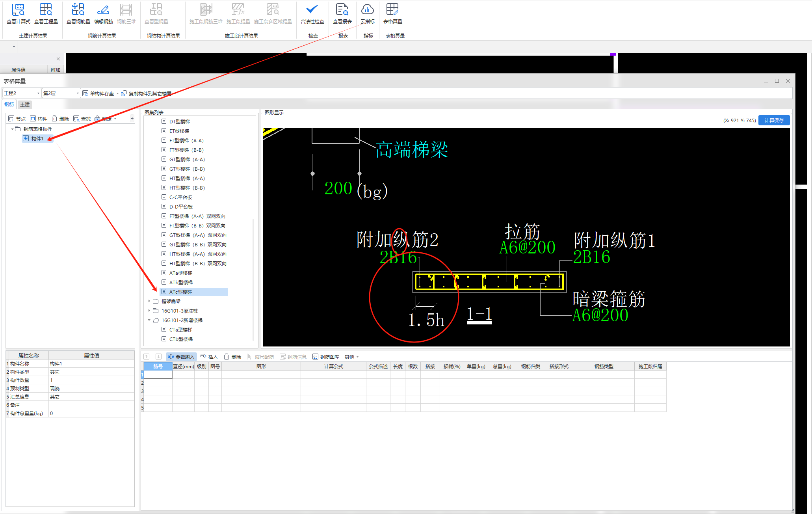Open 单构件存盘 dropdown arrow
812x514 pixels.
pyautogui.click(x=117, y=94)
